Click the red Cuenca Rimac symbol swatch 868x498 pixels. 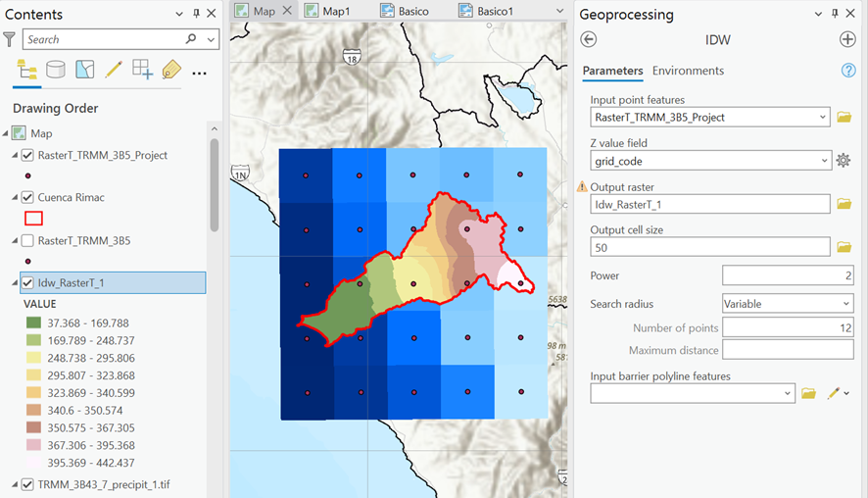pyautogui.click(x=33, y=219)
